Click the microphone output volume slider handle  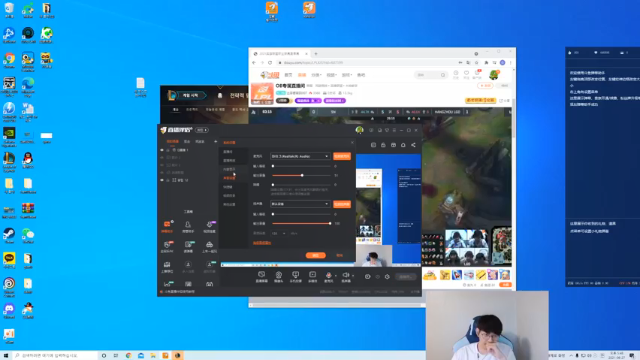pos(302,175)
